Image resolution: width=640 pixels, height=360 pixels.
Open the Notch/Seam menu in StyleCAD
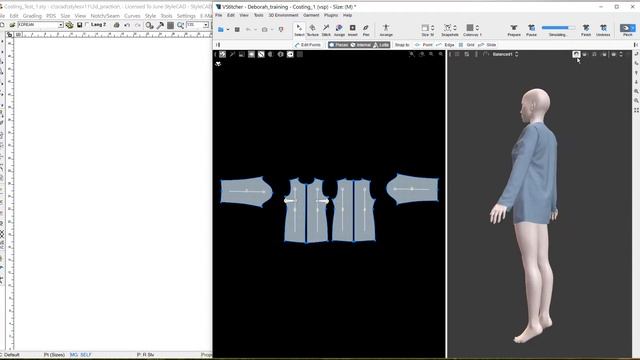pyautogui.click(x=105, y=16)
